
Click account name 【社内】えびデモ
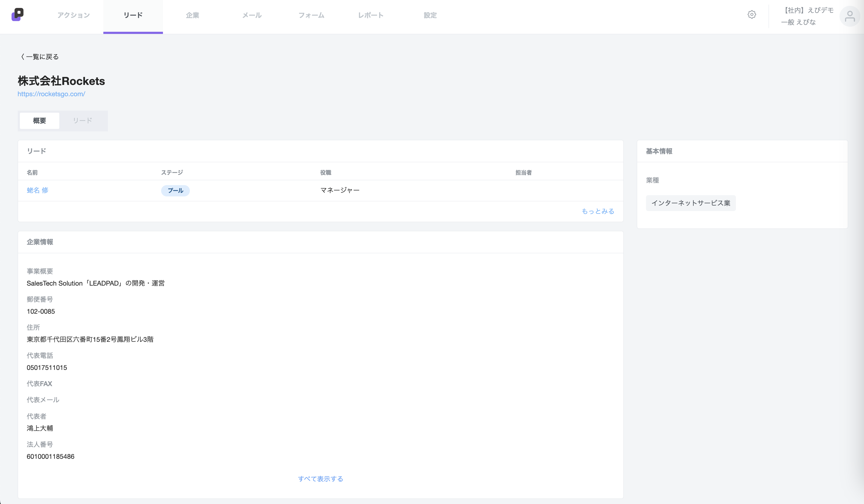point(808,10)
